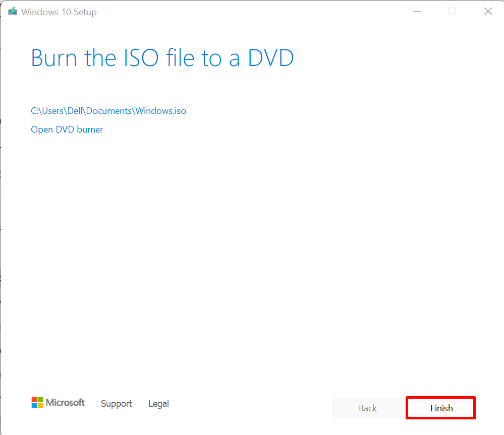
Task: Click the disabled maximize button
Action: (452, 12)
